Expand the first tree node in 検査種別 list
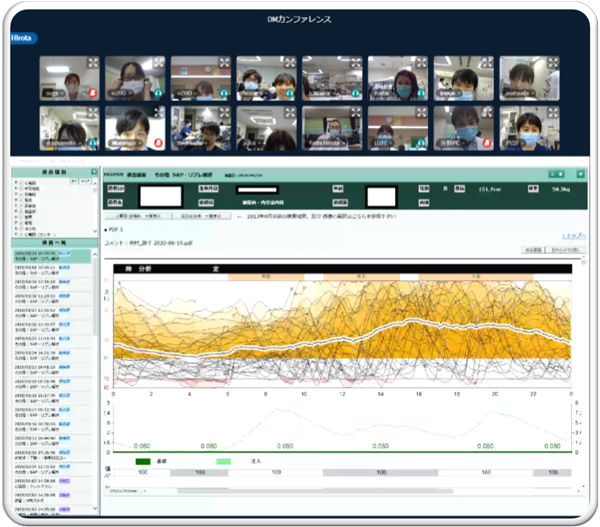The height and width of the screenshot is (527, 600). tap(16, 183)
